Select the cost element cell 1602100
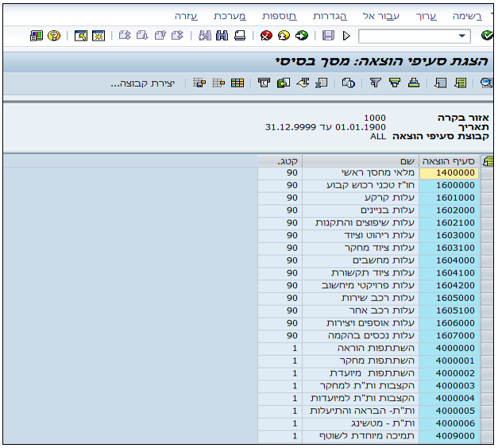This screenshot has height=448, width=498. [x=449, y=222]
